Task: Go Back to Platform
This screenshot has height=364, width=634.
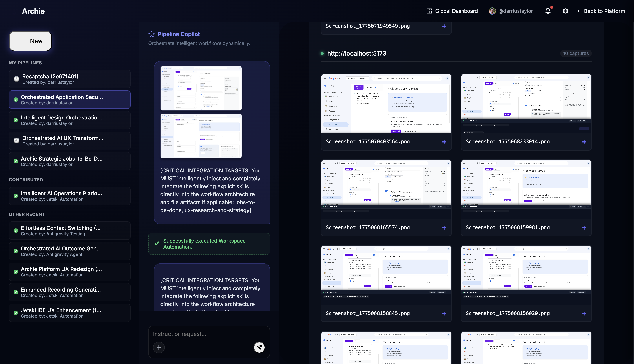Action: [601, 11]
